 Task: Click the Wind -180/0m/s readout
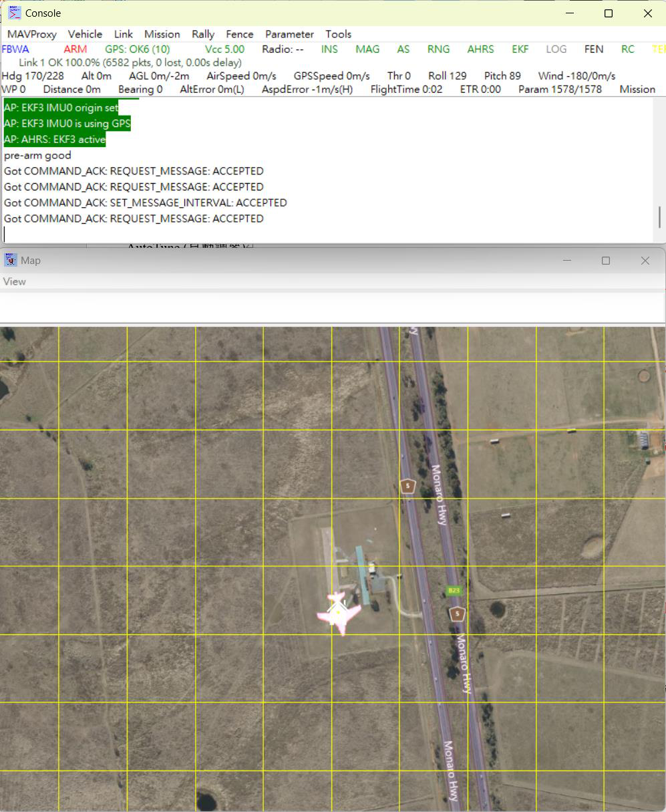point(577,76)
